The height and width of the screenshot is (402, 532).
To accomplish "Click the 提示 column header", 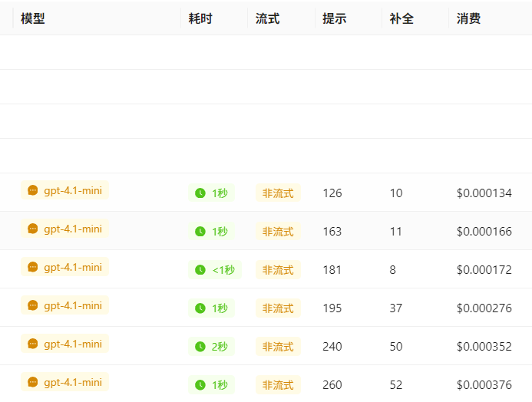I will click(335, 18).
